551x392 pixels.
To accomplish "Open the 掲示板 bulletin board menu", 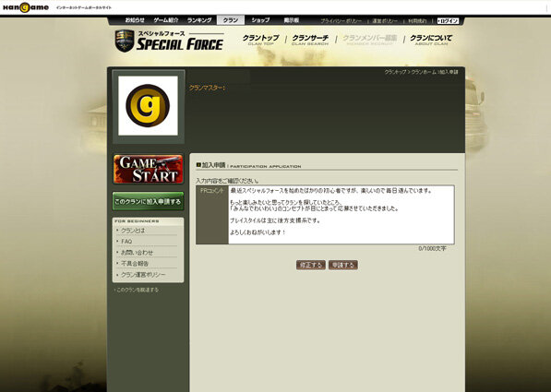I will [x=292, y=20].
